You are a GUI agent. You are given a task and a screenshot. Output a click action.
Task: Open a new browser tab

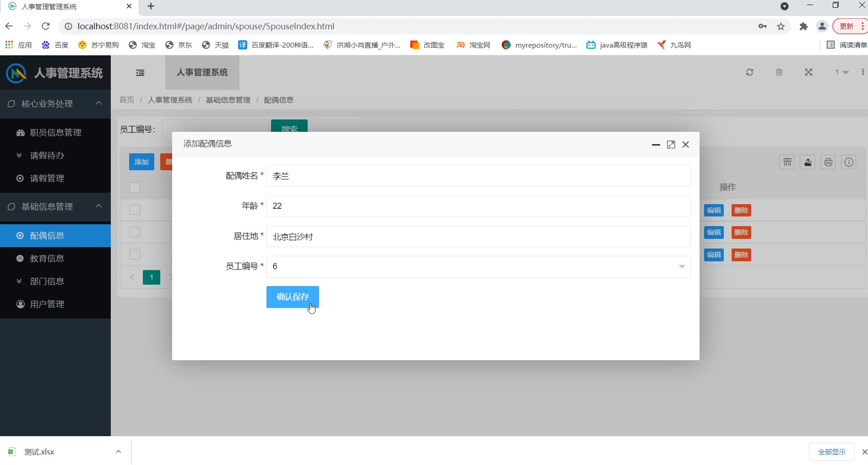coord(151,6)
